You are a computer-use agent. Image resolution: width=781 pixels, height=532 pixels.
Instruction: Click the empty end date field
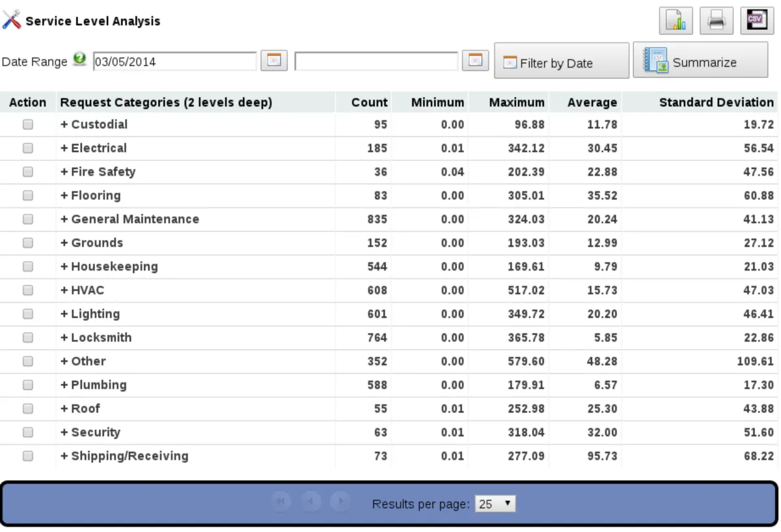(376, 62)
